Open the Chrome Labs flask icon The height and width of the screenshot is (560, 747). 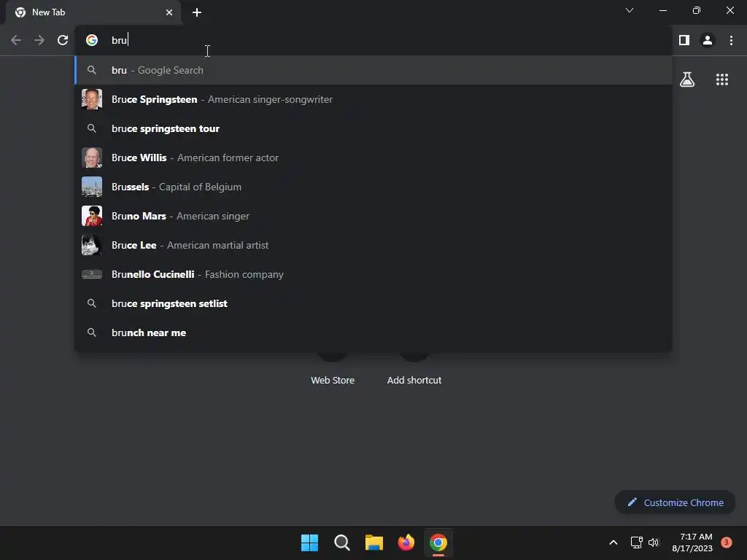pyautogui.click(x=687, y=79)
